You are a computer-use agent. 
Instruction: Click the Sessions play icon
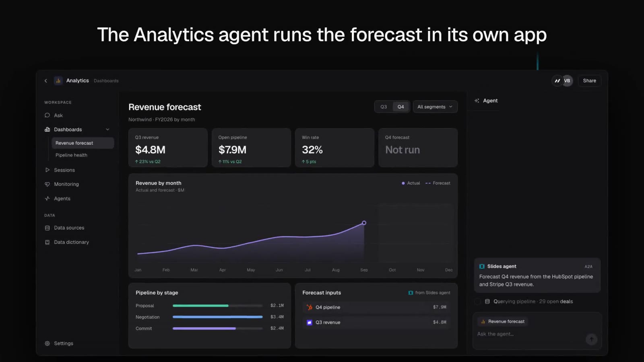47,170
